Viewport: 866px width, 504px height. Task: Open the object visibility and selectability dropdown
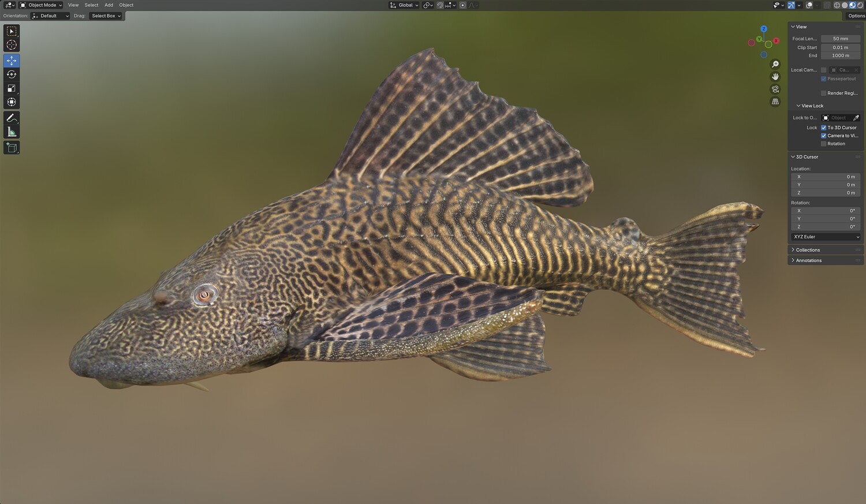(779, 5)
